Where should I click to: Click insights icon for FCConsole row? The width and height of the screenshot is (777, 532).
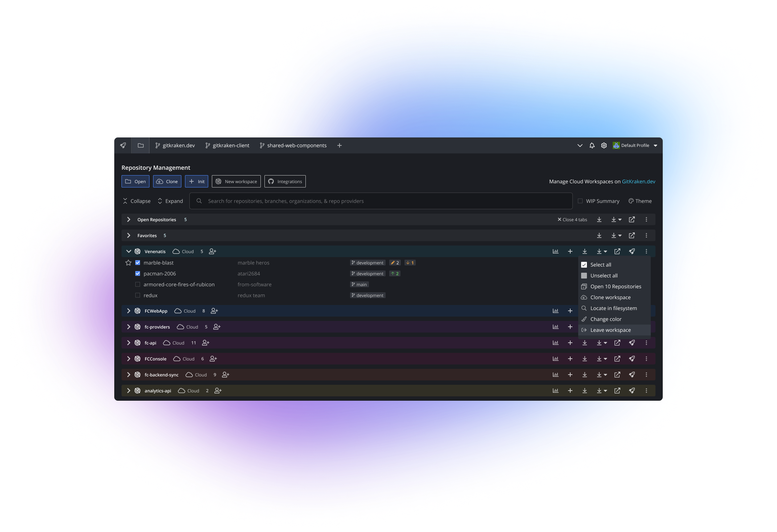click(x=555, y=359)
